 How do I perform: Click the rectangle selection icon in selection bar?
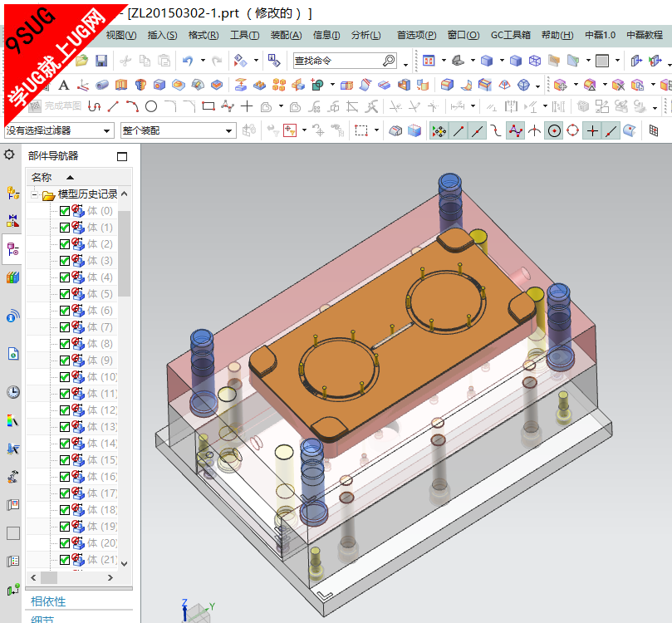pyautogui.click(x=361, y=130)
